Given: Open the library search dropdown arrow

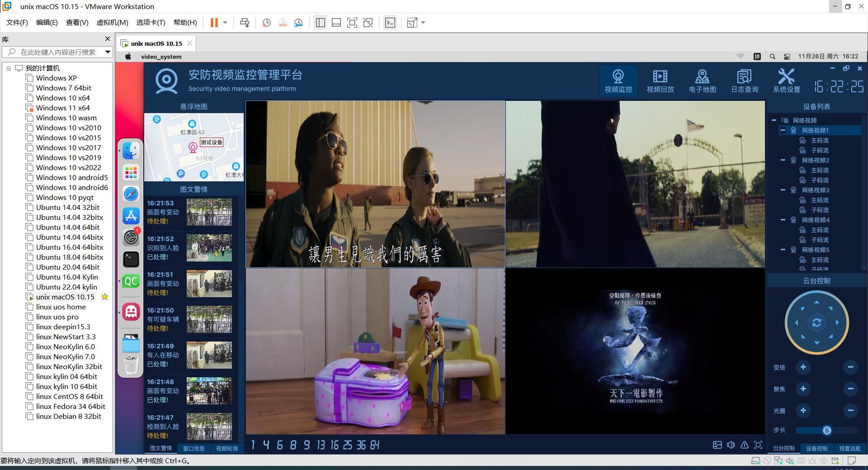Looking at the screenshot, I should coord(108,52).
